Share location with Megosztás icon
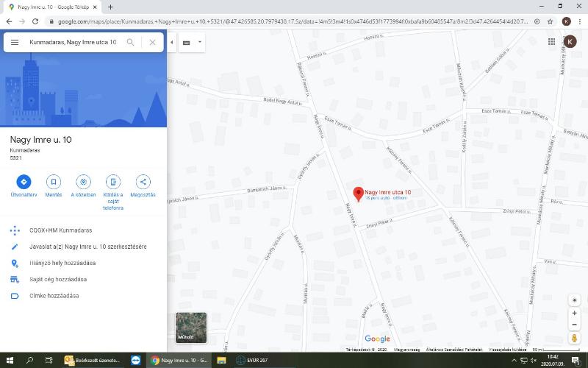This screenshot has width=588, height=368. coord(143,182)
